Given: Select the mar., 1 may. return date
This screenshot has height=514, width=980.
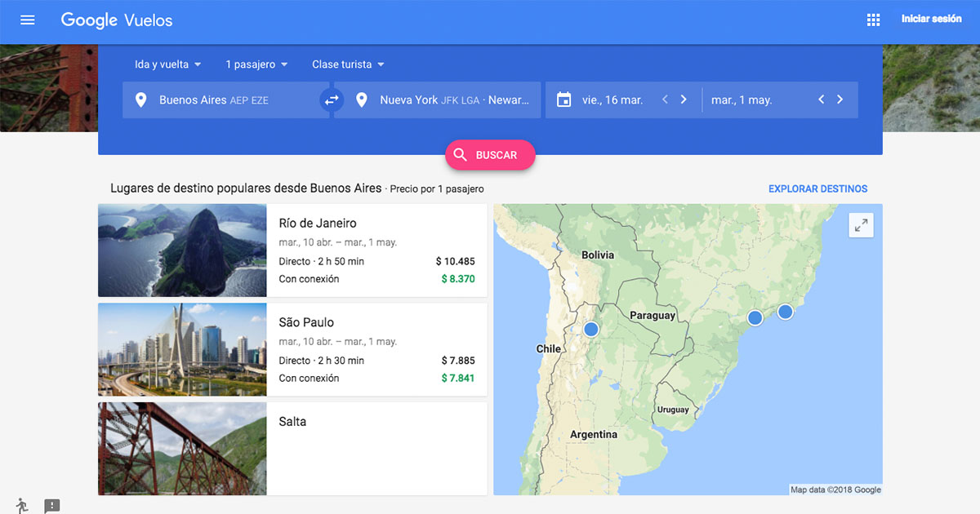Looking at the screenshot, I should [x=742, y=100].
